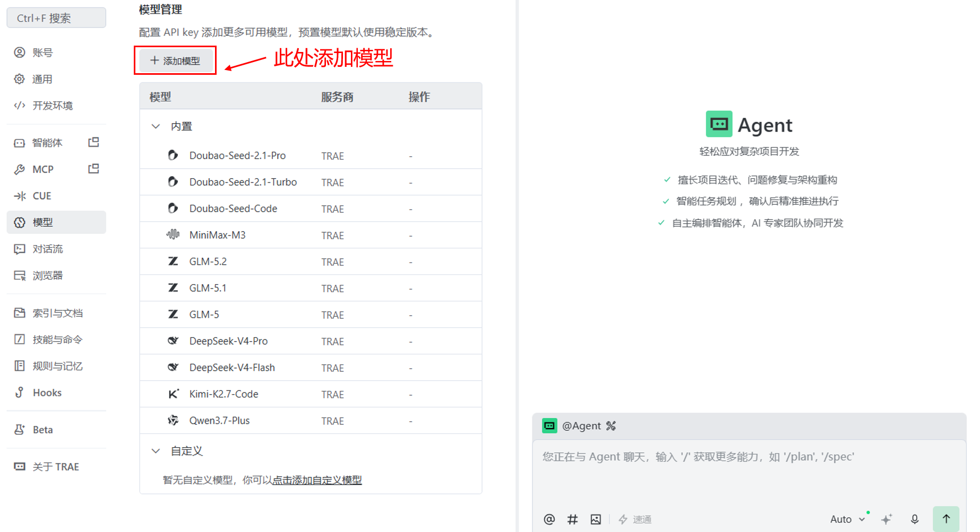This screenshot has width=980, height=532.
Task: Click the 操作 column header
Action: tap(419, 97)
